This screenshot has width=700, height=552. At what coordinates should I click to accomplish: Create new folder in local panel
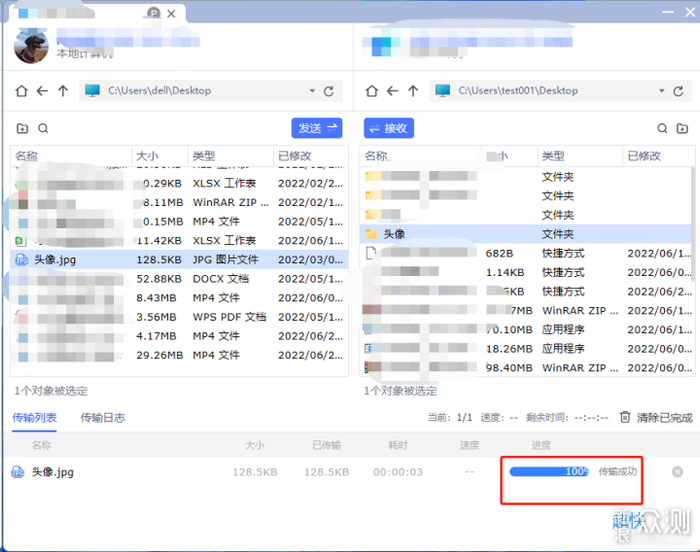coord(22,129)
